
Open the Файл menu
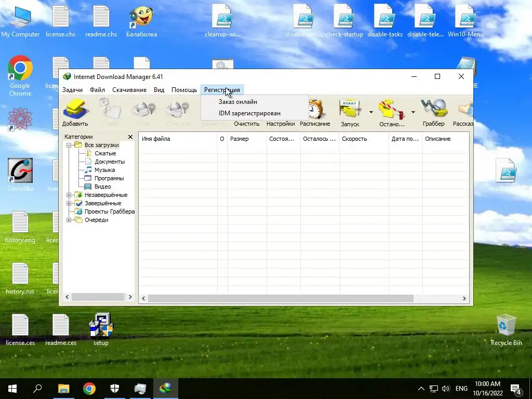(97, 90)
